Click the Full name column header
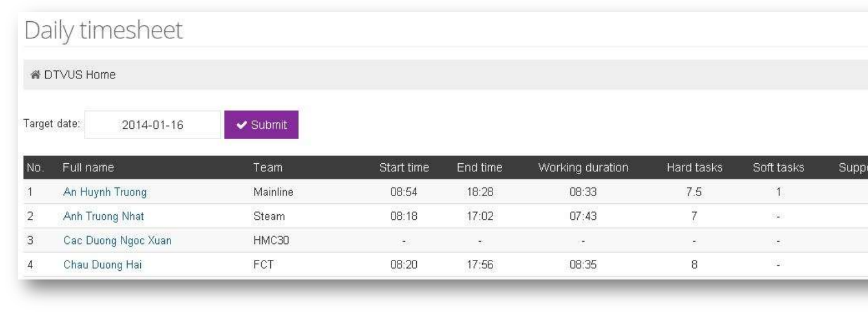This screenshot has height=315, width=868. [x=88, y=168]
